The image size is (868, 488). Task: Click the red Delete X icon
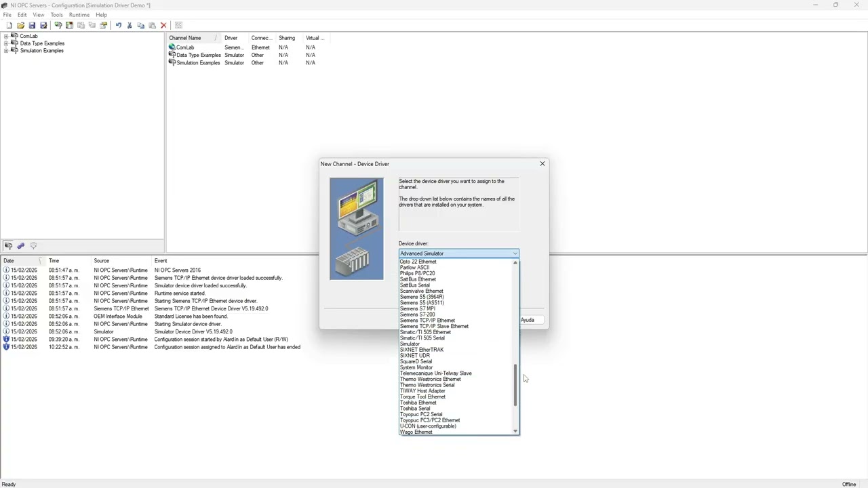pos(163,26)
